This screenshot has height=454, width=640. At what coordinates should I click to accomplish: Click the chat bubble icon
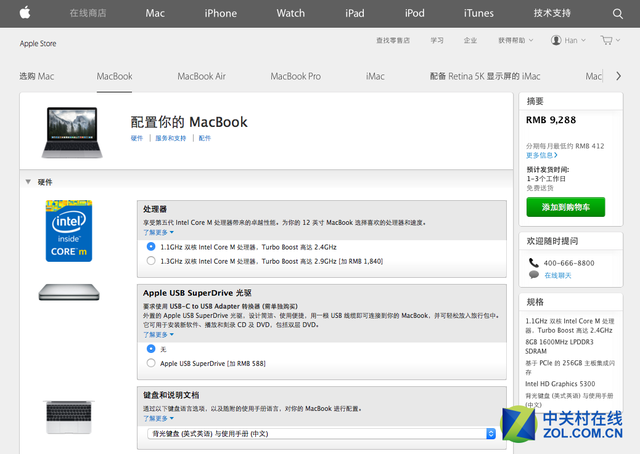[533, 275]
